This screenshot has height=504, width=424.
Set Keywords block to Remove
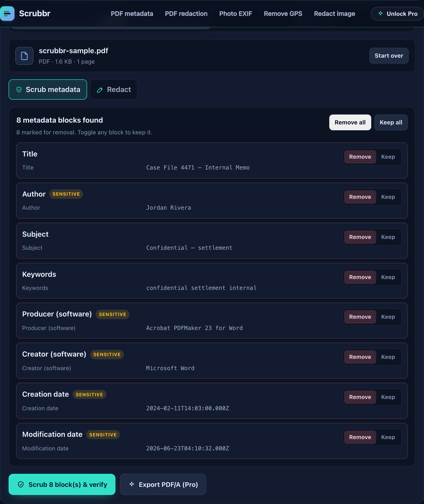click(x=360, y=277)
